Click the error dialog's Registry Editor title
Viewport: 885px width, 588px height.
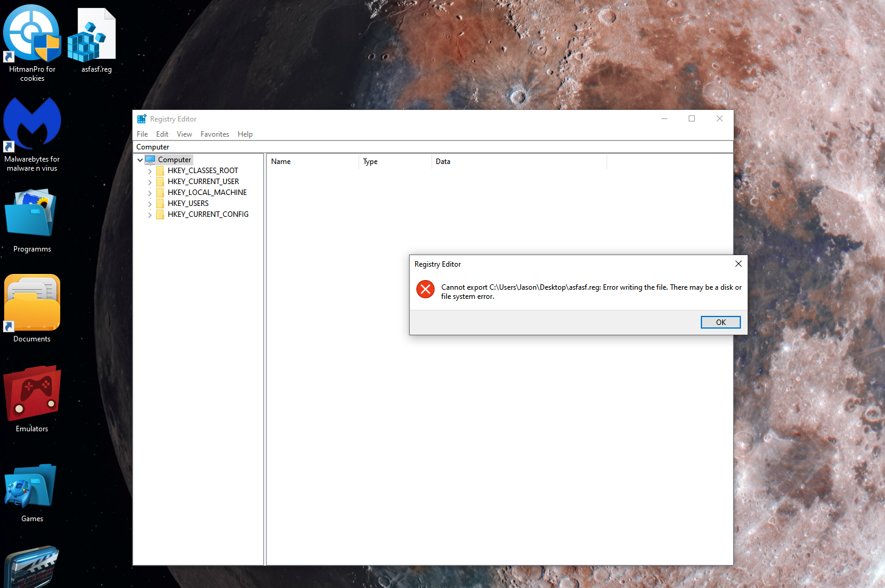click(x=438, y=264)
